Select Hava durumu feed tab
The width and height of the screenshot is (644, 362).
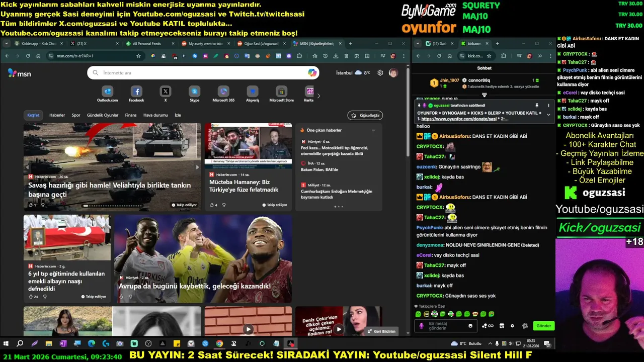coord(155,115)
